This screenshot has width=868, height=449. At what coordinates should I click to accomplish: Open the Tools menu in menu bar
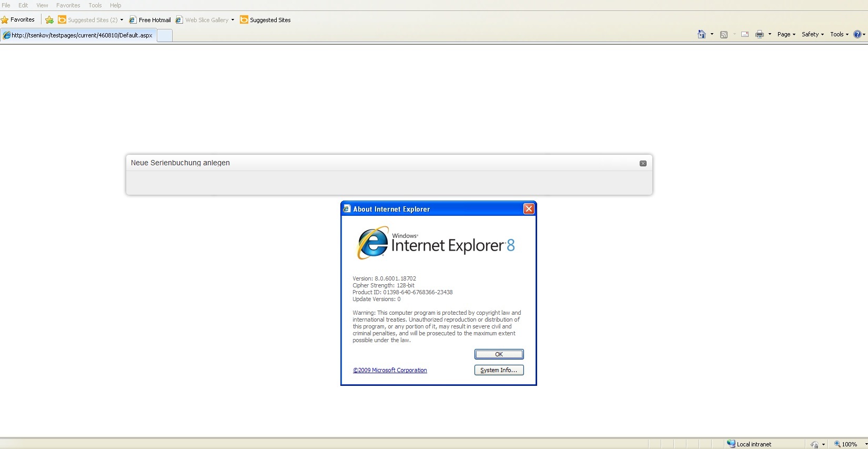[x=95, y=5]
